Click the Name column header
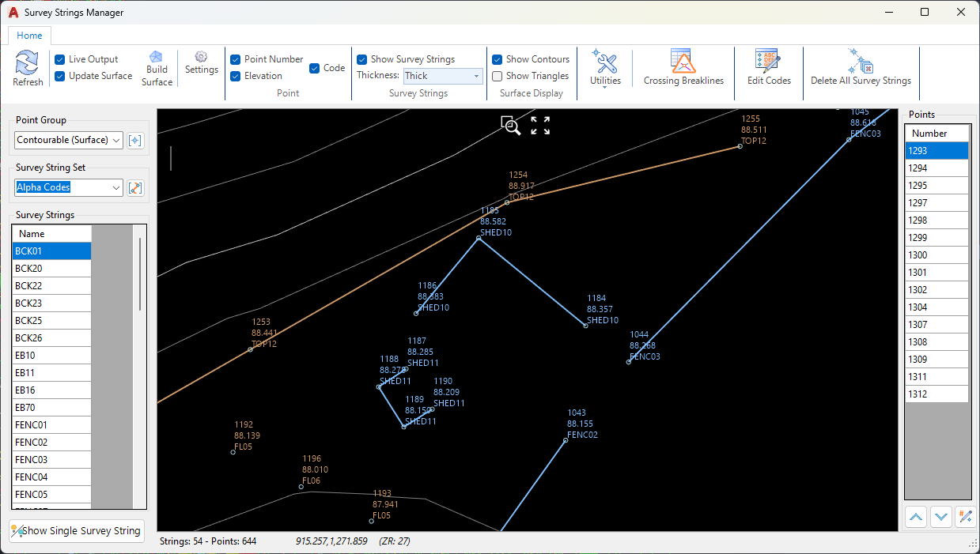 click(51, 234)
